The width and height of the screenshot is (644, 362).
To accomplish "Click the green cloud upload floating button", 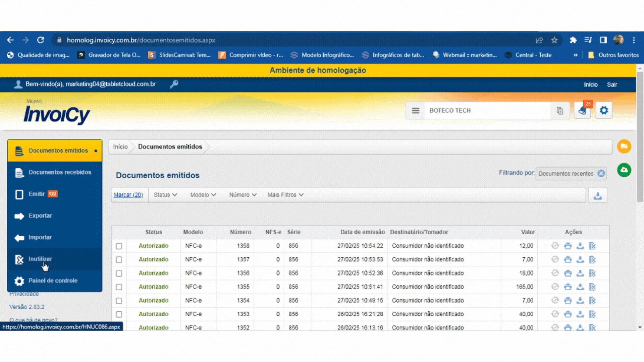I will point(624,170).
